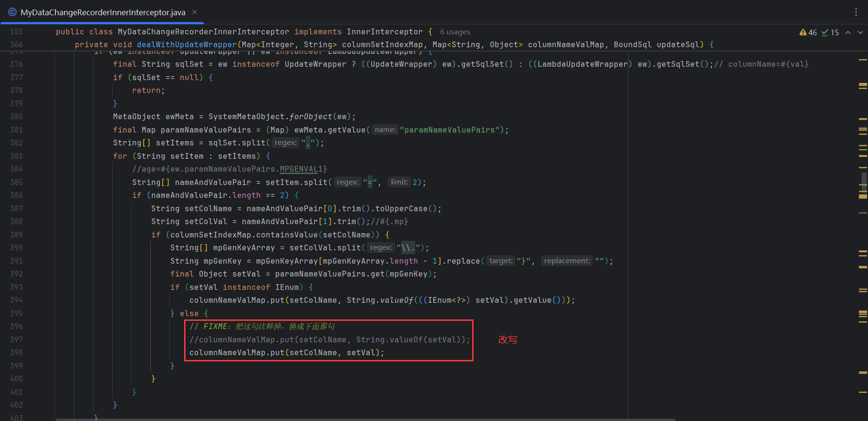The width and height of the screenshot is (868, 421).
Task: Click toUpperCase() call on line 387
Action: coord(406,208)
